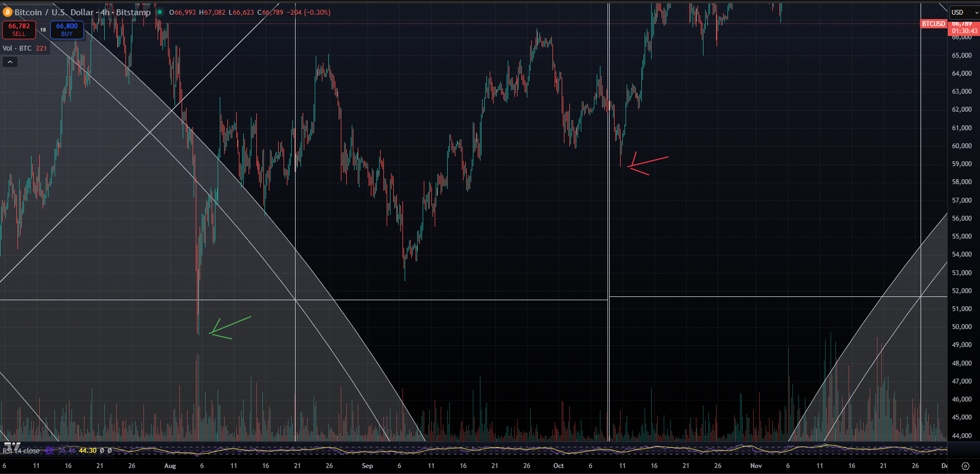Image resolution: width=980 pixels, height=474 pixels.
Task: Open the USD currency dropdown
Action: coord(964,12)
